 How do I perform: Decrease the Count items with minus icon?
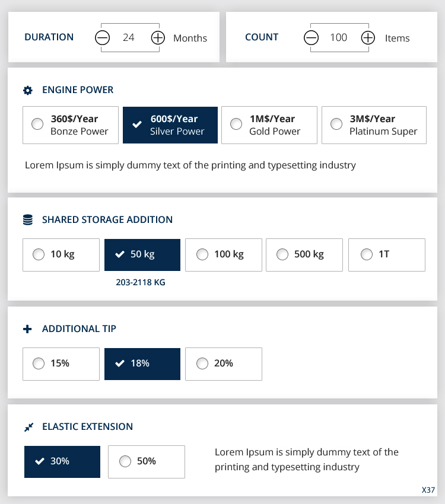(311, 38)
